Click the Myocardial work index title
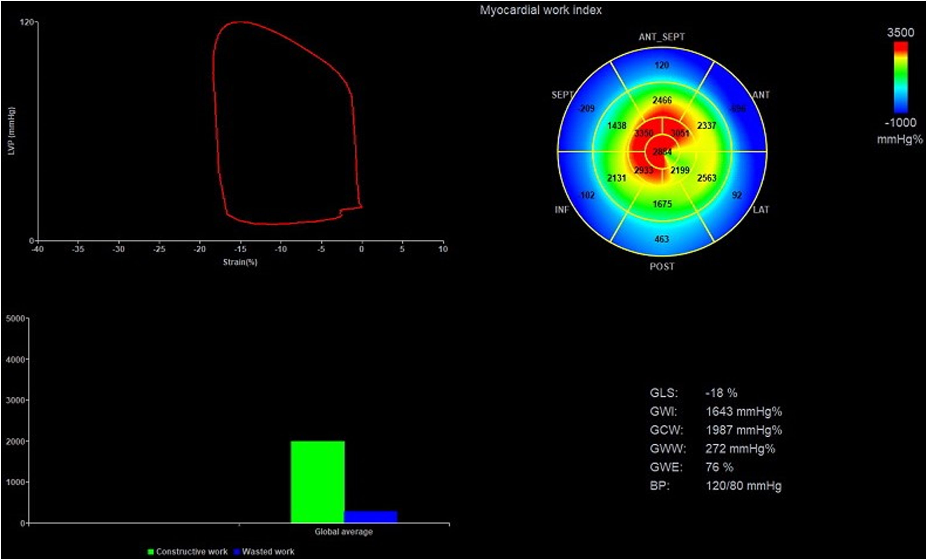Viewport: 927px width, 560px height. pyautogui.click(x=541, y=10)
